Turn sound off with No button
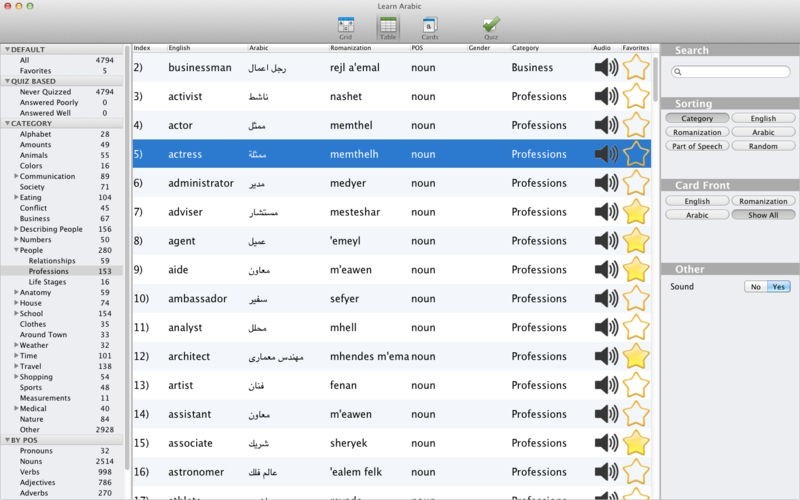800x500 pixels. (x=756, y=287)
